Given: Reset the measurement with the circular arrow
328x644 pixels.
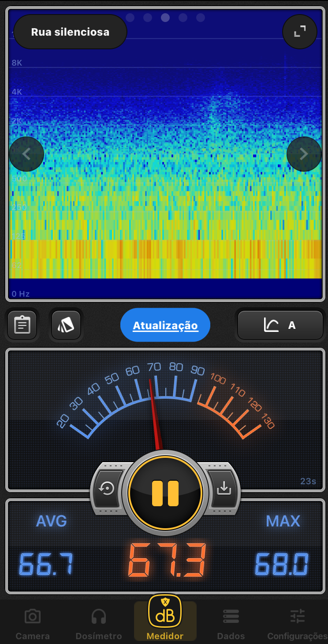Looking at the screenshot, I should [108, 489].
